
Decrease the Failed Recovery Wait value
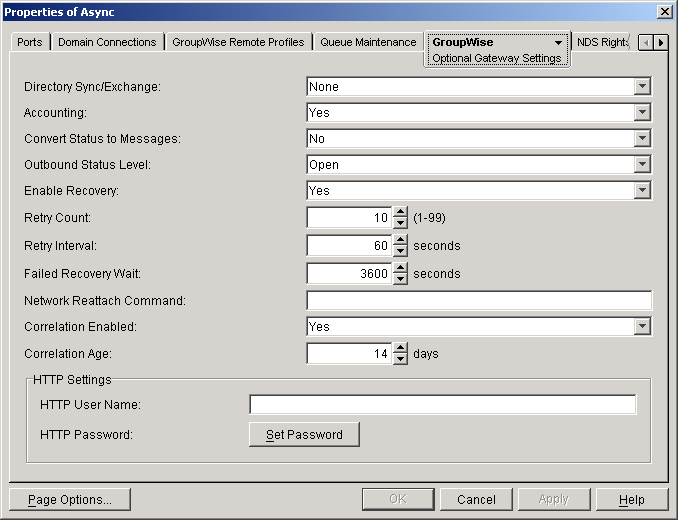point(400,279)
